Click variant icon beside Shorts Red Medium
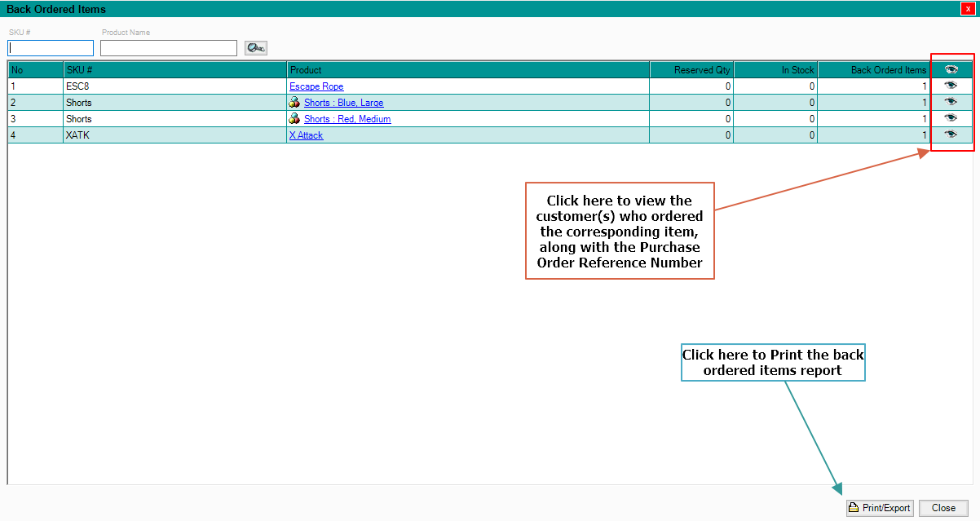Screen dimensions: 980x521 point(295,119)
